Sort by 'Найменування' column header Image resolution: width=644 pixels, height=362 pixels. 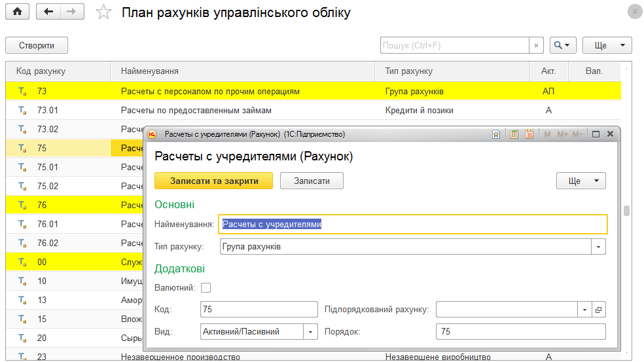(243, 71)
